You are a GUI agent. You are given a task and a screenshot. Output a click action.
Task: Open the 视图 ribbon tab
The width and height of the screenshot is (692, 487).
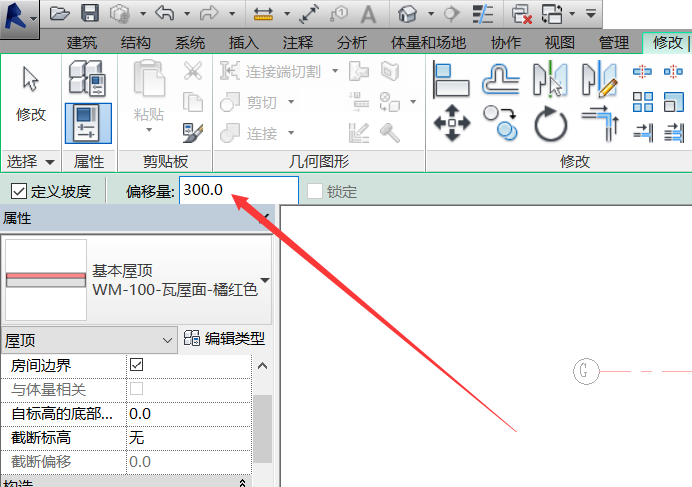point(560,43)
